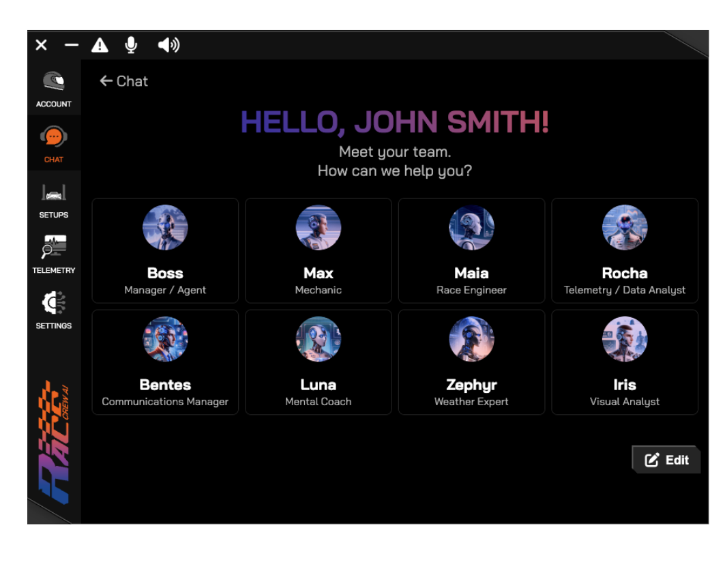Minimize the app with dash icon
The width and height of the screenshot is (725, 588).
click(x=72, y=45)
